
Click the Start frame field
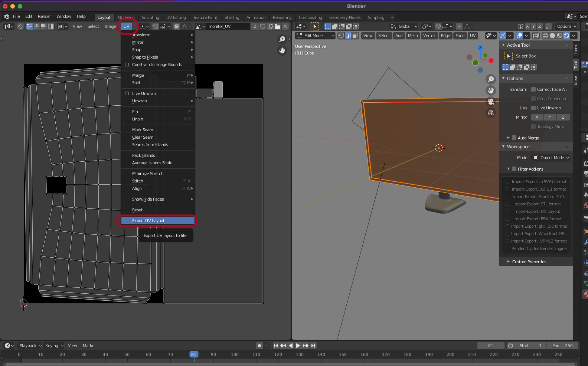[531, 346]
